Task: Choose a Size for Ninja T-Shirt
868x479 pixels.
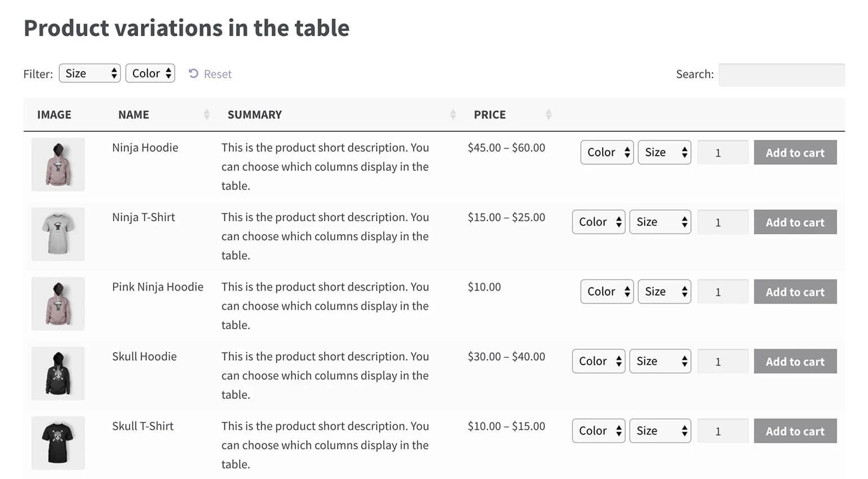Action: [x=660, y=222]
